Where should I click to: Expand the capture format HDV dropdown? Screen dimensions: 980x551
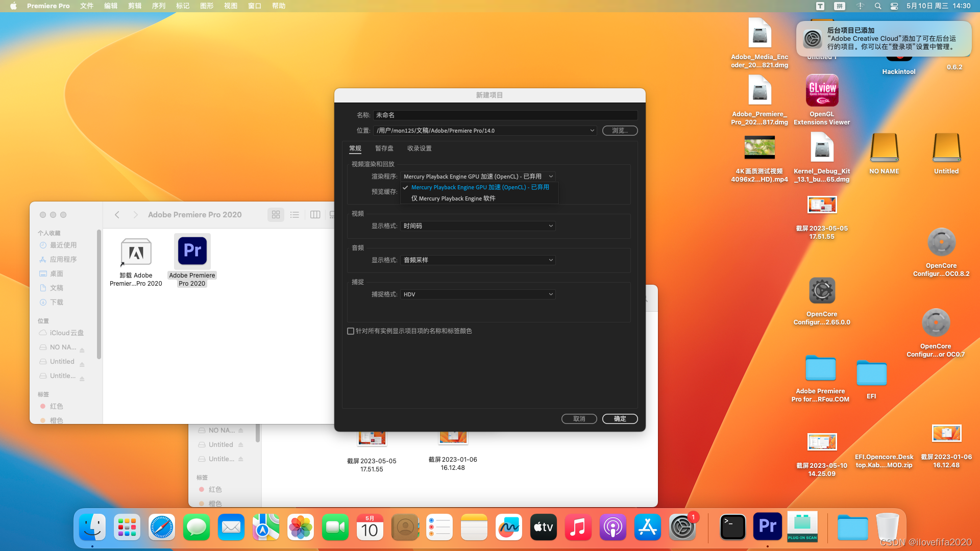click(x=478, y=294)
